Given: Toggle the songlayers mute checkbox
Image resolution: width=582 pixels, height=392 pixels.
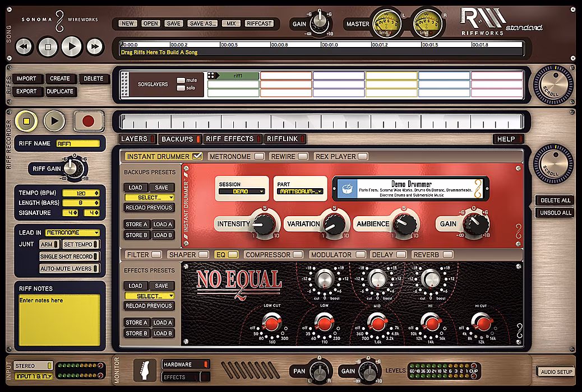Looking at the screenshot, I should 181,81.
